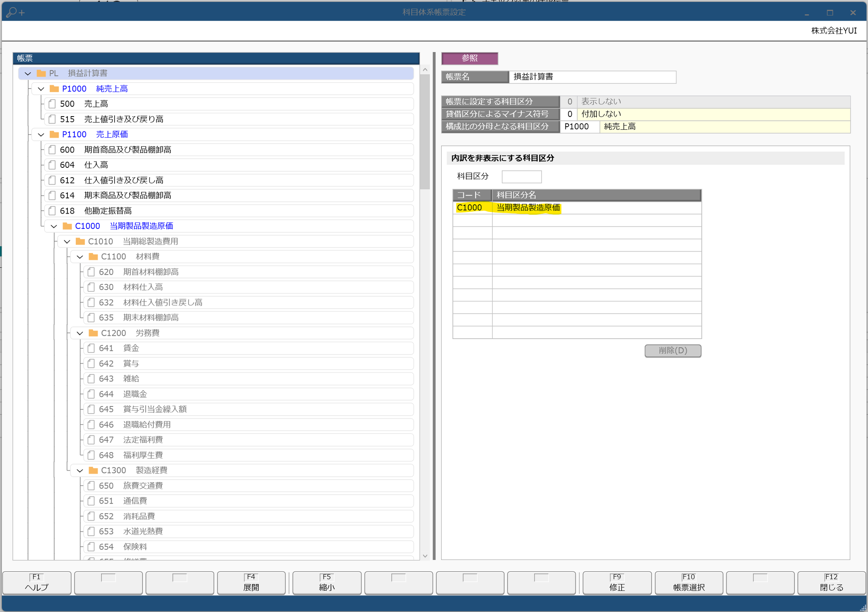Click the document icon for 604 仕入高
This screenshot has height=612, width=868.
52,165
